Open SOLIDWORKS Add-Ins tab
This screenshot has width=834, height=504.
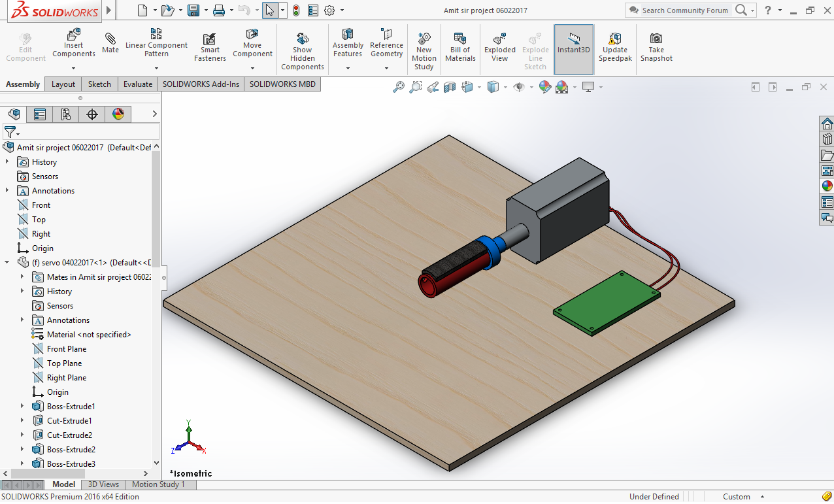(201, 84)
